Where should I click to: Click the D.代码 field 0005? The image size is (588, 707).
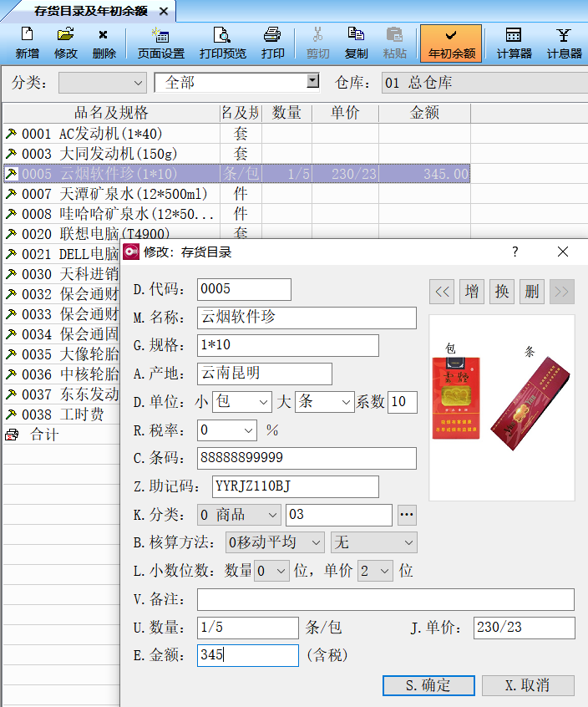(x=244, y=289)
